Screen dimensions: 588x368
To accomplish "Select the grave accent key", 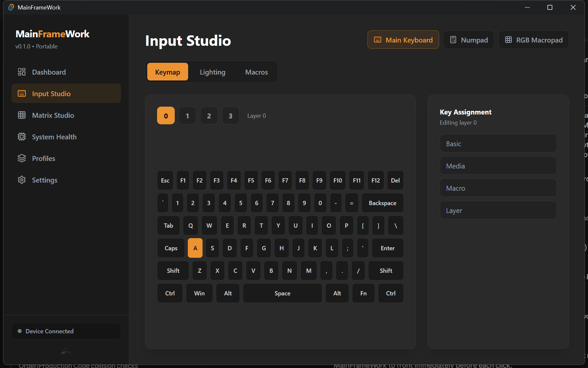I will click(163, 203).
